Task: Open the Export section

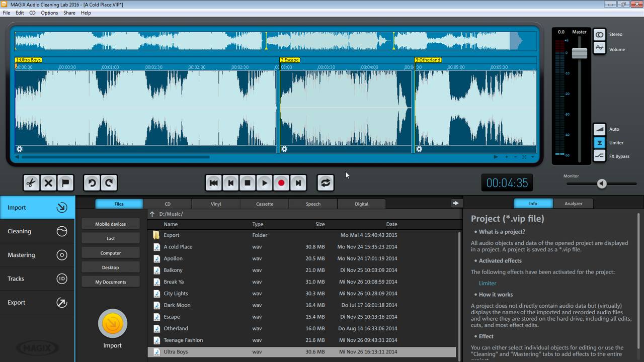Action: [37, 302]
